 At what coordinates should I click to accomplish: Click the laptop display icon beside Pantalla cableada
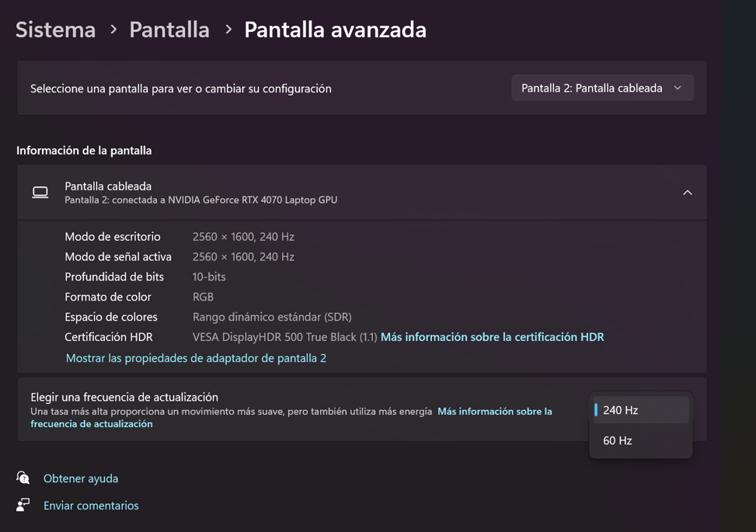(40, 193)
